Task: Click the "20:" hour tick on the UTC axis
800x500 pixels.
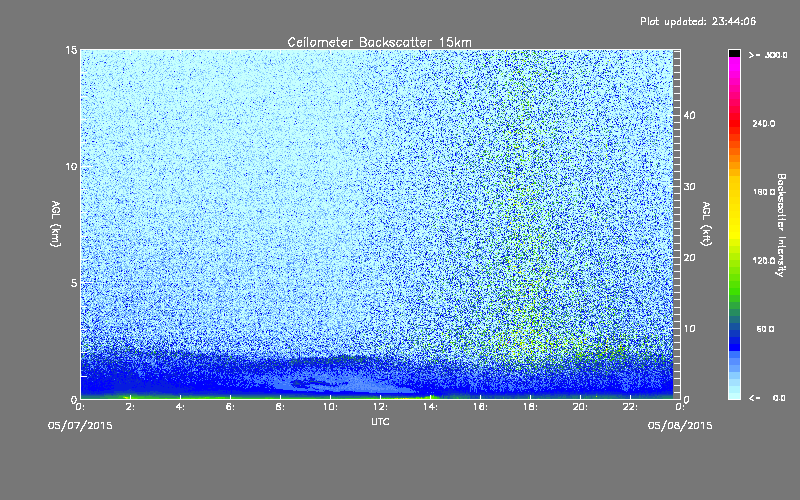Action: click(x=580, y=407)
